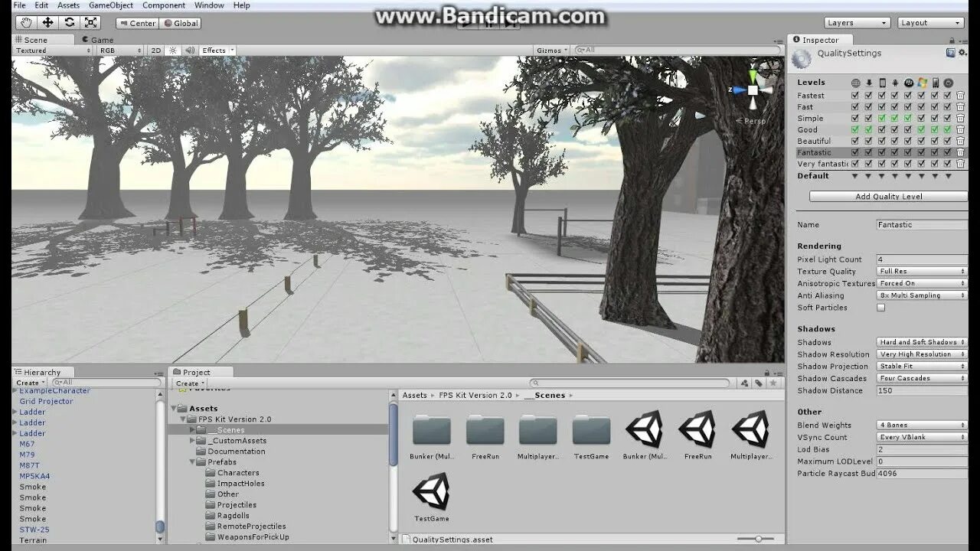This screenshot has width=980, height=551.
Task: Click the Shadow Distance field
Action: tap(922, 390)
